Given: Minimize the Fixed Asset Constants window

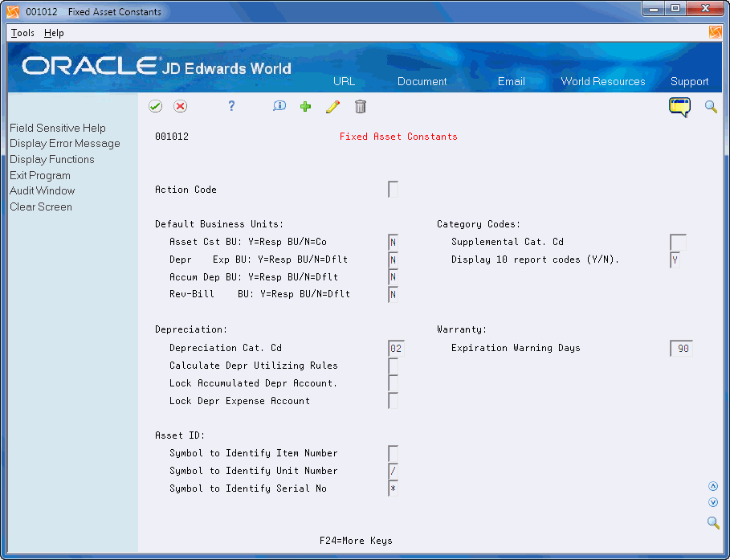Looking at the screenshot, I should (x=653, y=9).
